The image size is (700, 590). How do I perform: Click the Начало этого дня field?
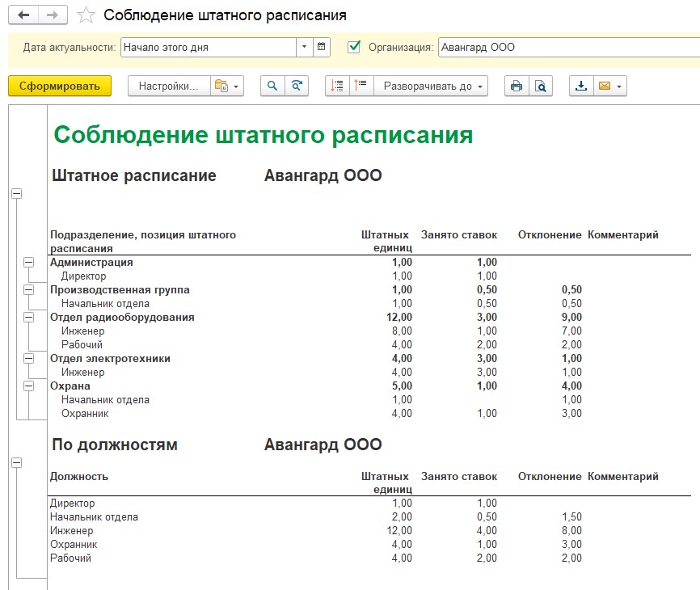(209, 47)
